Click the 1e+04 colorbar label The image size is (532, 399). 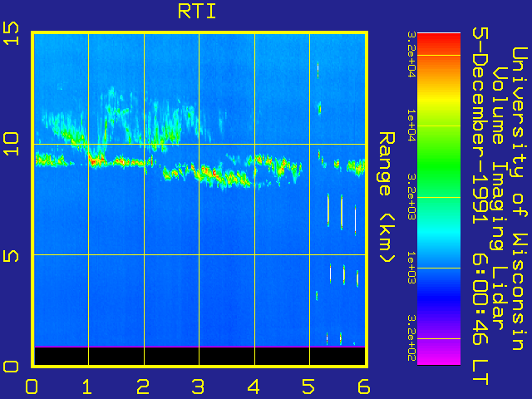coord(411,126)
